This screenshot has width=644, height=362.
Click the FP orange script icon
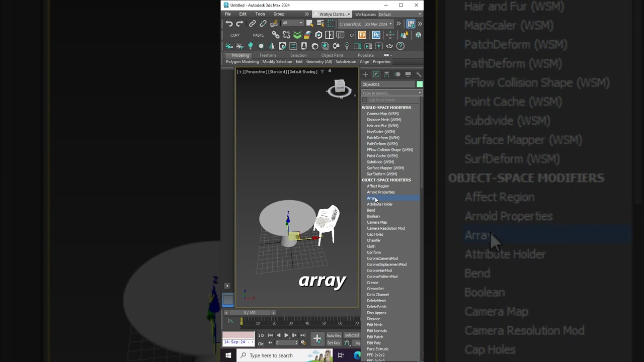coord(362,35)
